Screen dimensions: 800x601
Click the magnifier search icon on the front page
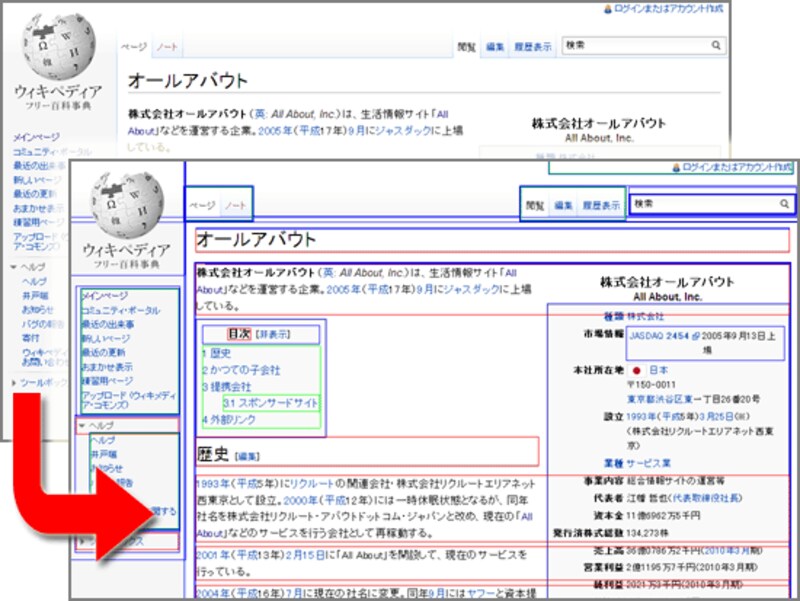(x=784, y=204)
